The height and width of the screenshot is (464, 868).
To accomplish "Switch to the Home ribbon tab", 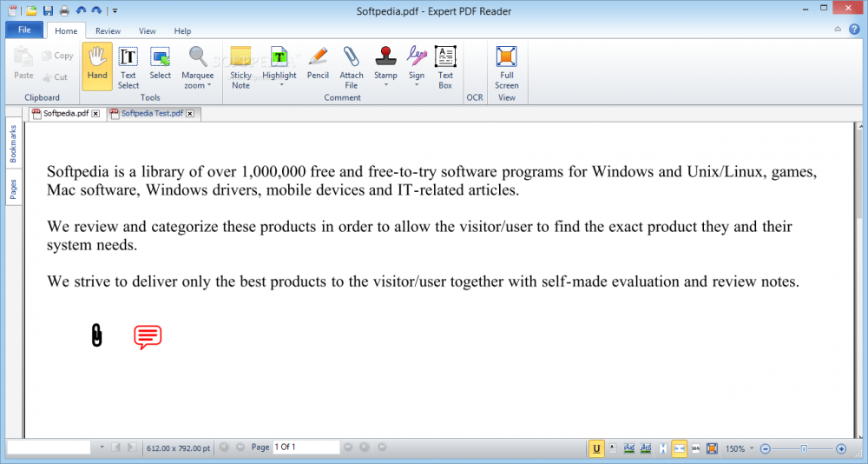I will (66, 31).
